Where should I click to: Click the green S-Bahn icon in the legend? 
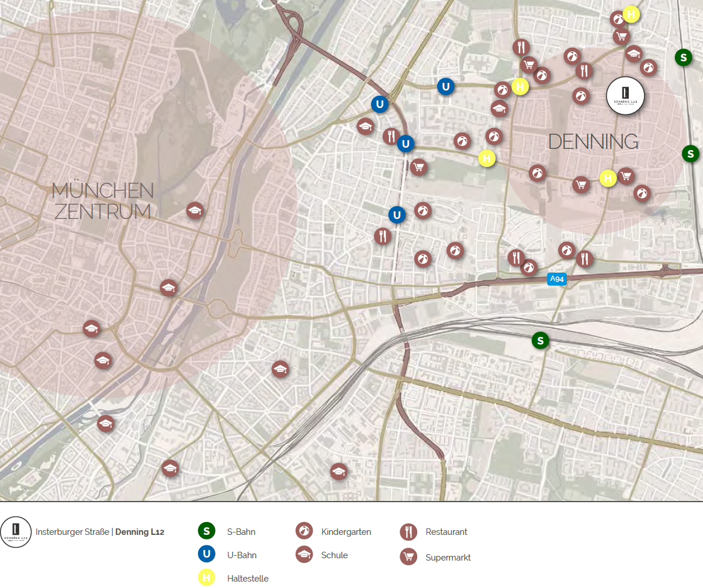pyautogui.click(x=206, y=531)
